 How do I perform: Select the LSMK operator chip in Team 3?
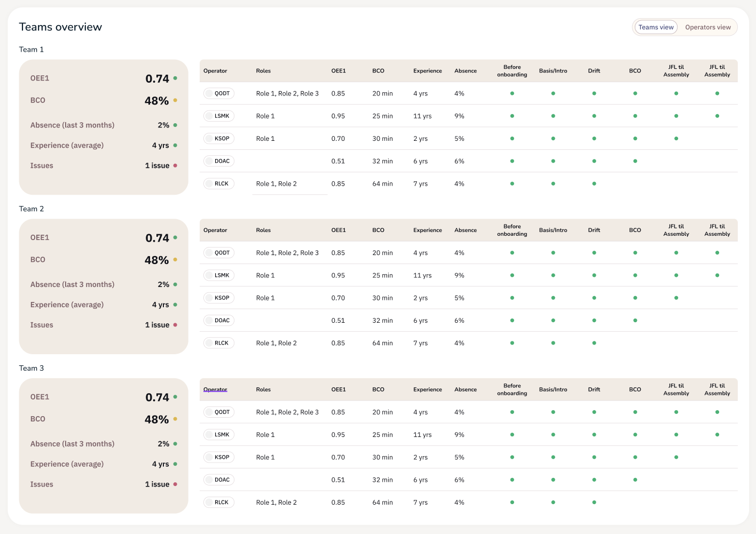[x=219, y=435]
